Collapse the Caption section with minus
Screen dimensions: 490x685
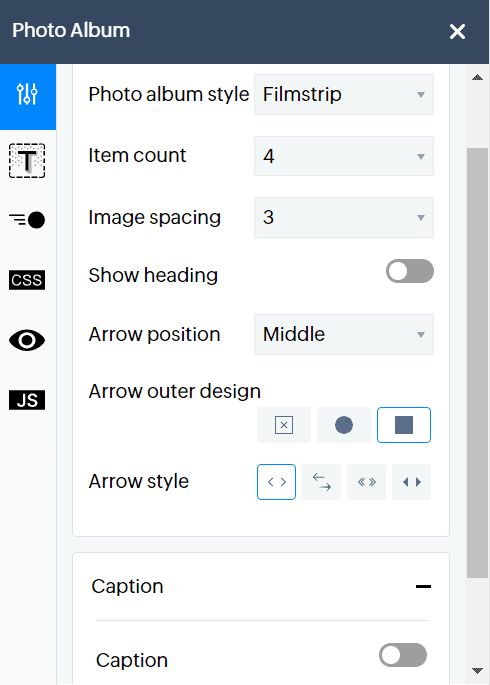(423, 586)
